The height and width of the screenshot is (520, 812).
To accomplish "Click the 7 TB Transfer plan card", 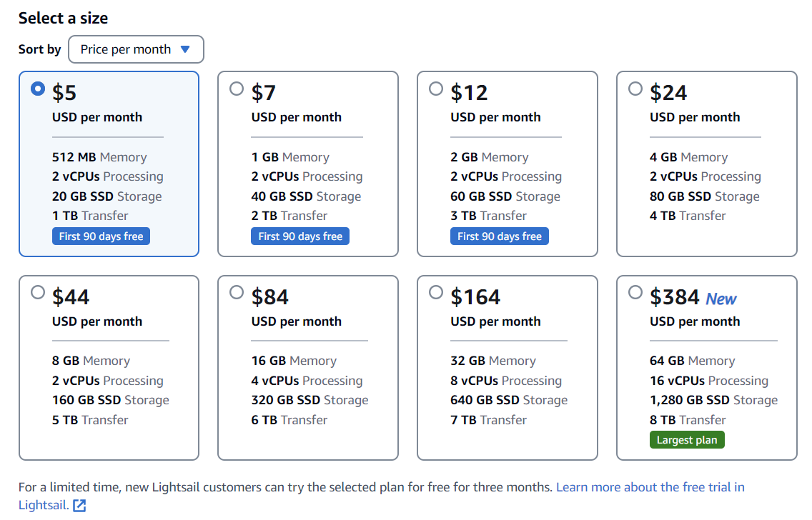I will click(x=507, y=368).
